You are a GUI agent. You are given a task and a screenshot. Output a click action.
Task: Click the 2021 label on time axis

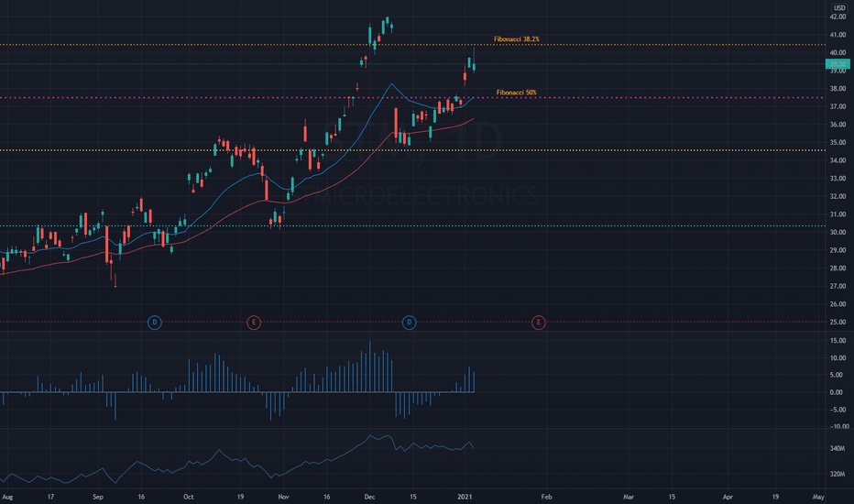click(x=465, y=497)
